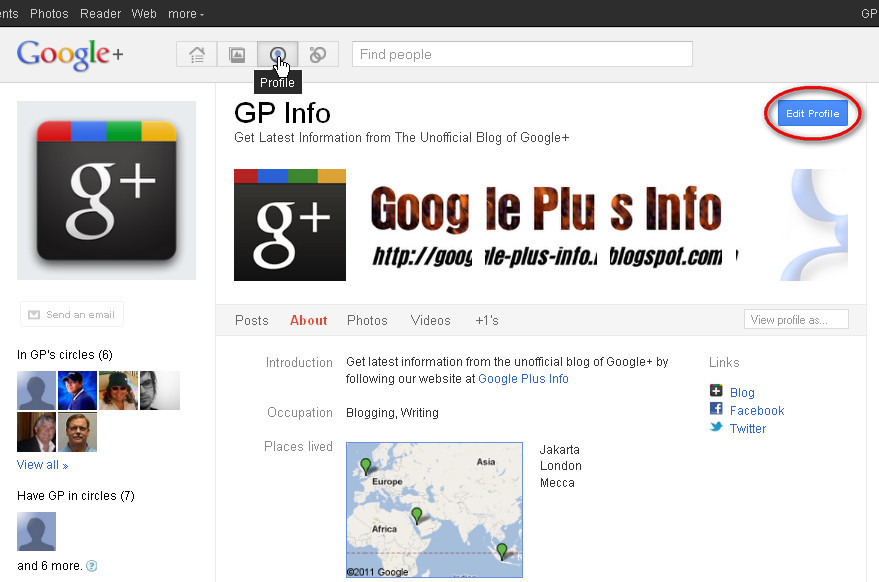The image size is (879, 582).
Task: Open the +1's tab
Action: click(487, 320)
